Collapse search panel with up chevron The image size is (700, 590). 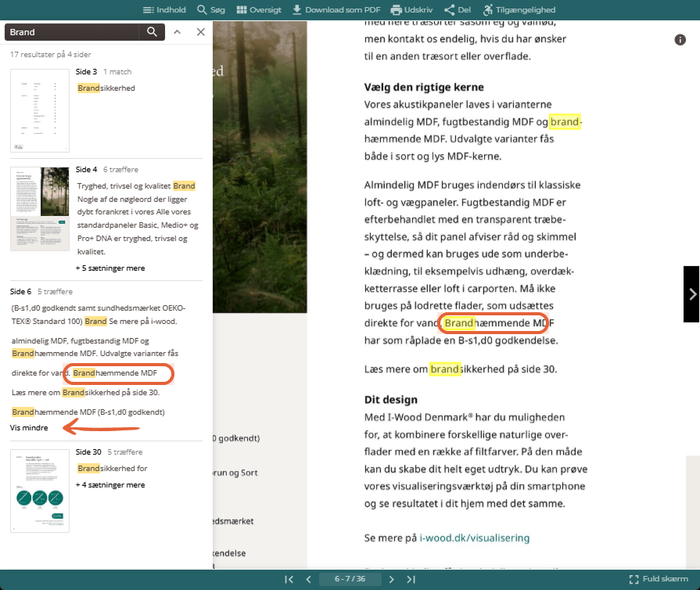[178, 32]
